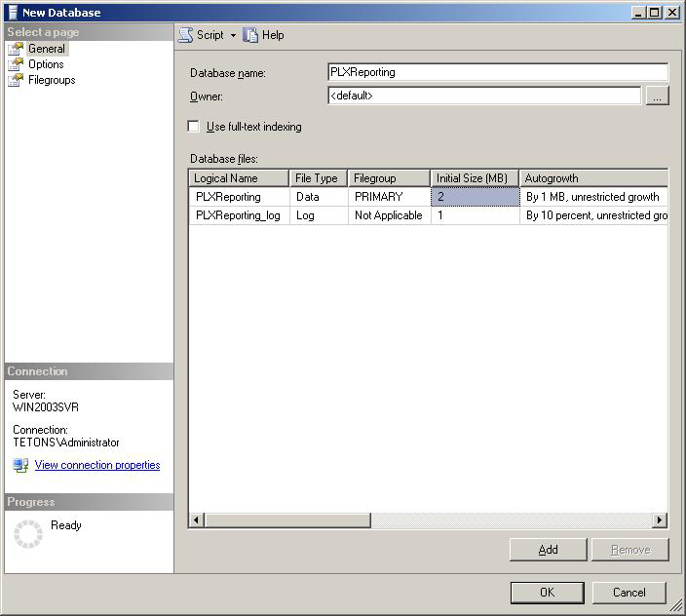Click the OK button
This screenshot has width=686, height=616.
(x=548, y=593)
